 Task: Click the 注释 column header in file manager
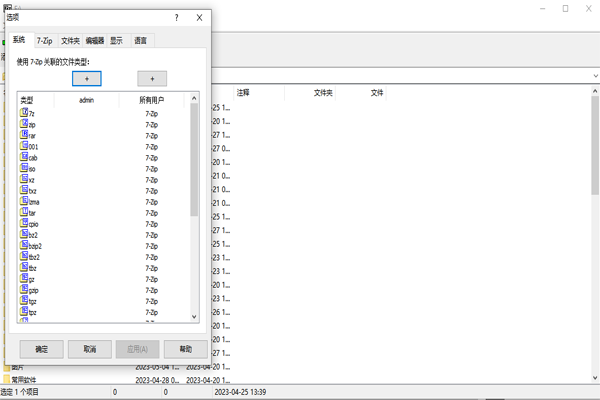click(x=259, y=93)
